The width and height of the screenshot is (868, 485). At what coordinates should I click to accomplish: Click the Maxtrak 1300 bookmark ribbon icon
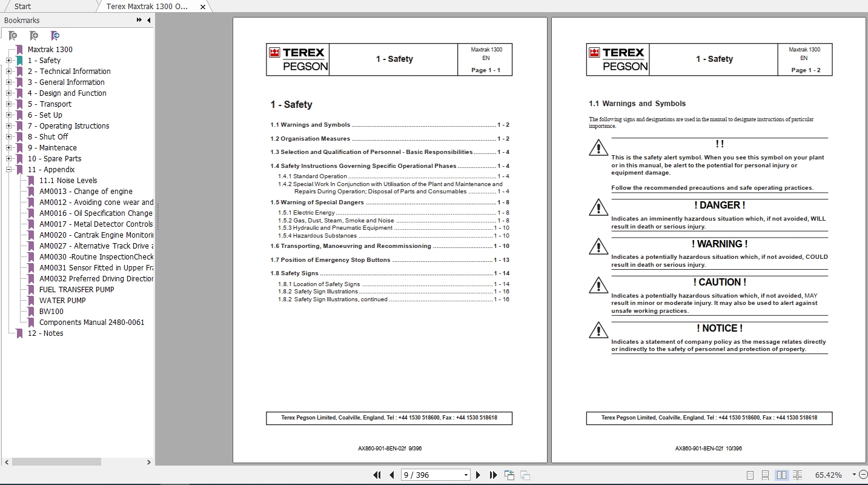tap(19, 50)
